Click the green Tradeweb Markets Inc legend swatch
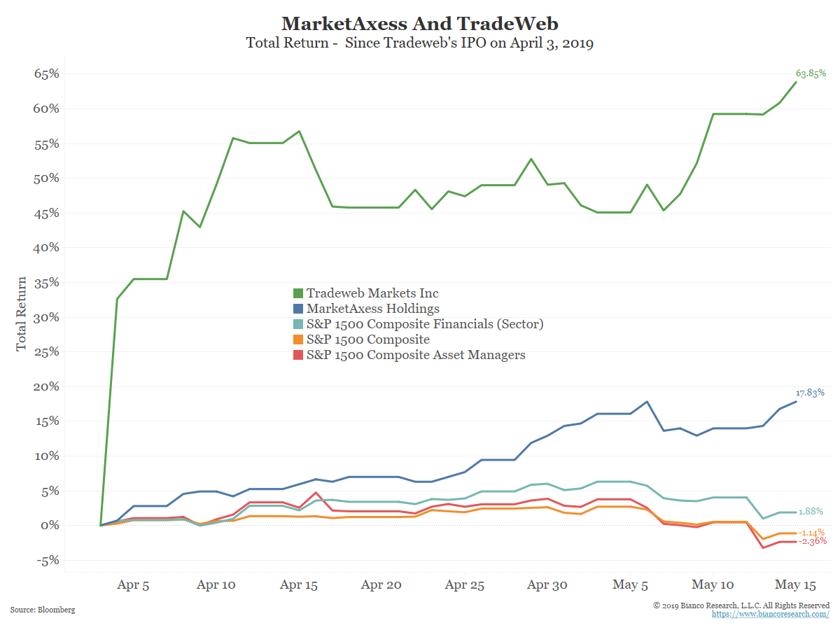Viewport: 840px width, 630px height. (x=298, y=293)
